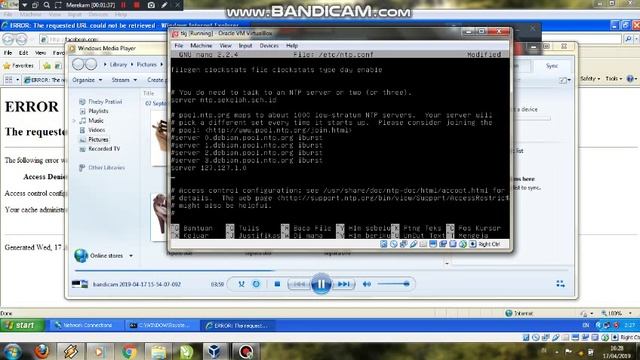Open the Devices menu in VirtualBox

pyautogui.click(x=269, y=45)
